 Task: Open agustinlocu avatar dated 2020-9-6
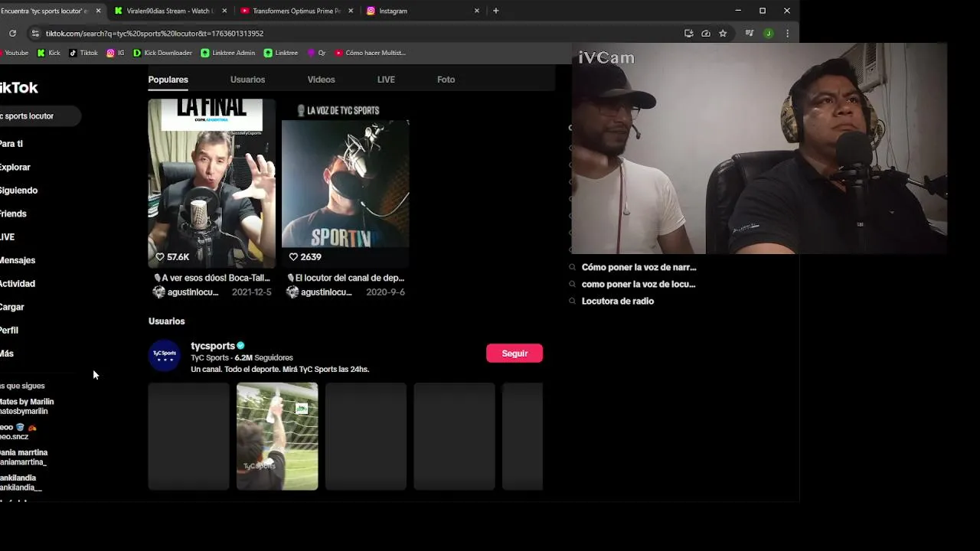click(x=292, y=292)
